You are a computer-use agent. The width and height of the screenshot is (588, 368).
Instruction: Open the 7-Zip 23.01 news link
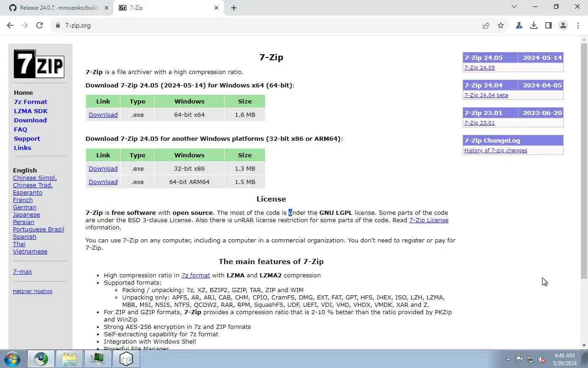pyautogui.click(x=480, y=123)
